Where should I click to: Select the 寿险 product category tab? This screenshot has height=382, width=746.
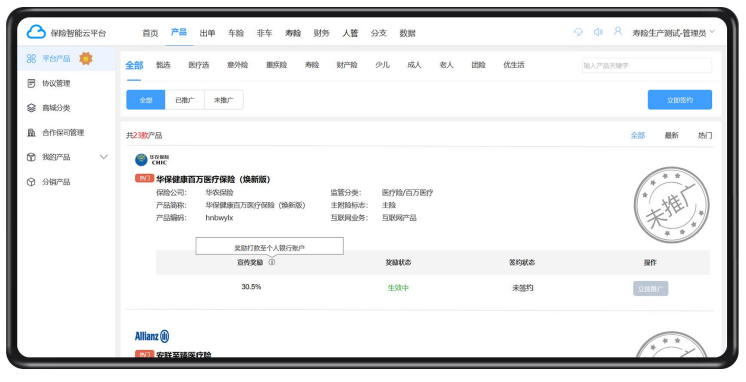(312, 65)
